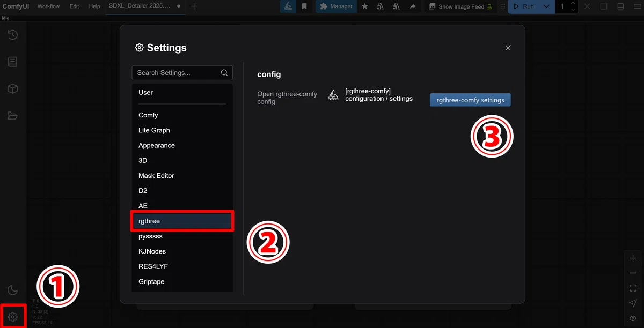Click the drag handle beside Run
The image size is (644, 328).
[x=503, y=6]
